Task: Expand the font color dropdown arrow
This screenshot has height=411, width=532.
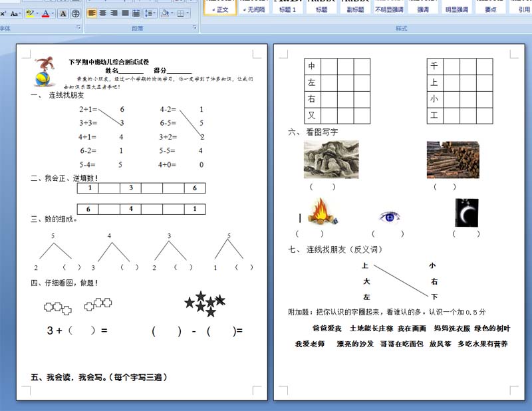Action: click(53, 13)
